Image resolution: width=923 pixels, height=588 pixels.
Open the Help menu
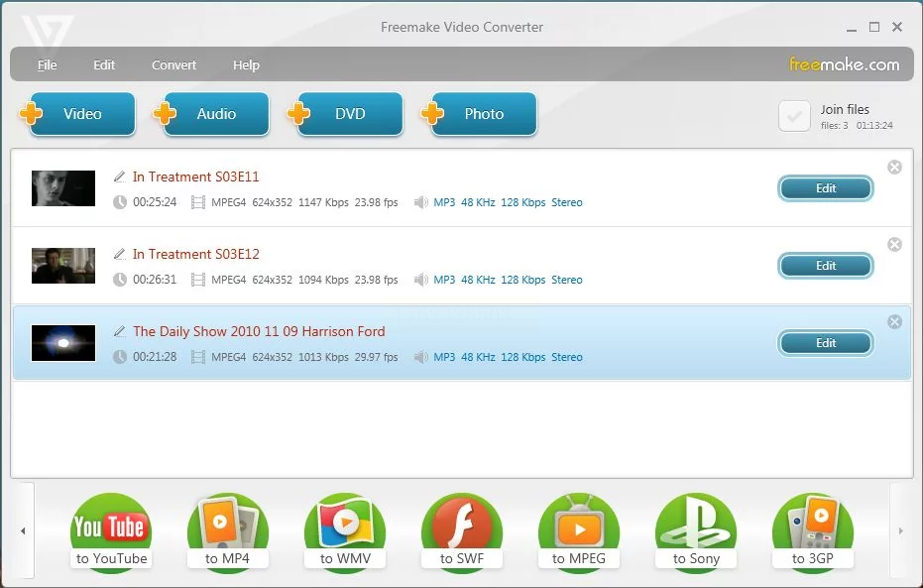[246, 64]
